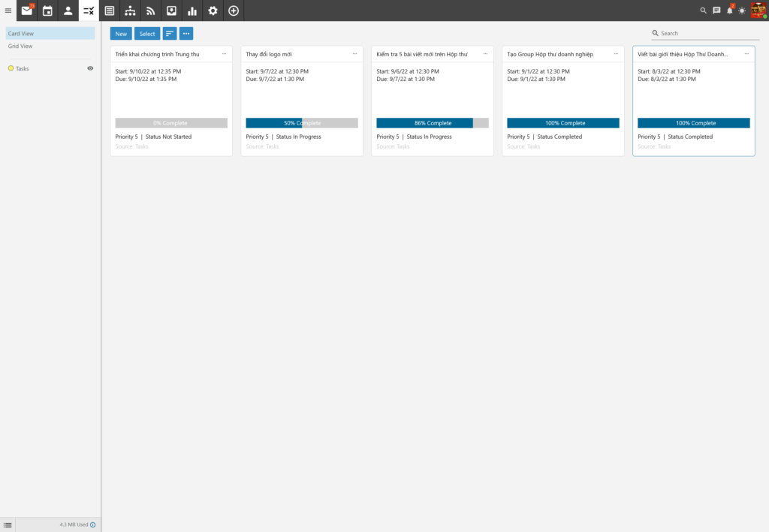Toggle light/dark theme sun icon

tap(742, 11)
